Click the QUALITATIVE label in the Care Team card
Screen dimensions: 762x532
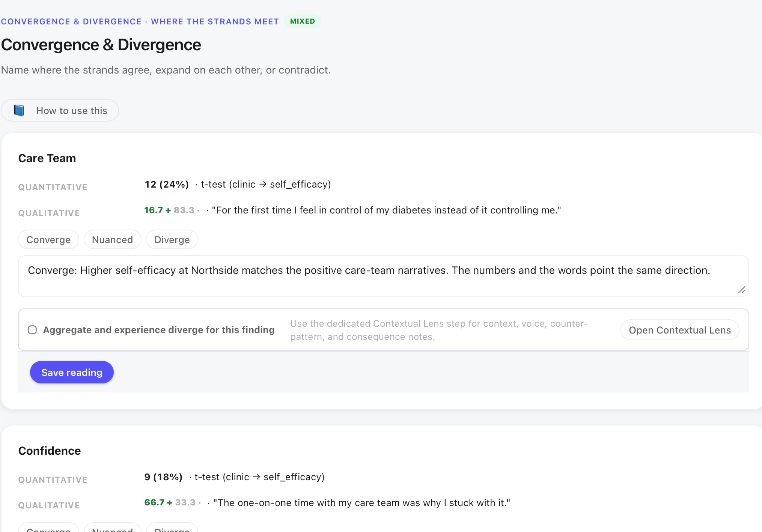pyautogui.click(x=49, y=213)
